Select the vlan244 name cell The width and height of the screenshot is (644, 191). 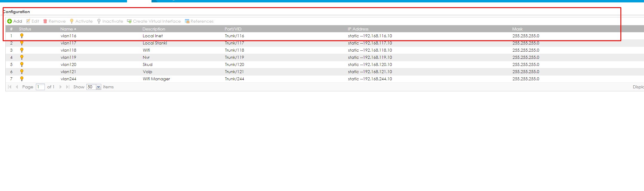click(x=68, y=79)
